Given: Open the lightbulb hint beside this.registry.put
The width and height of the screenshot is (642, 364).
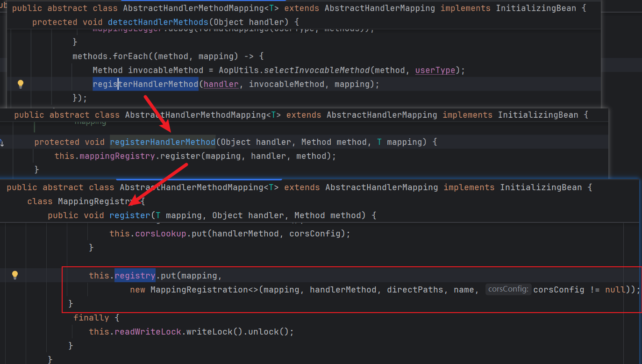Looking at the screenshot, I should pos(15,275).
